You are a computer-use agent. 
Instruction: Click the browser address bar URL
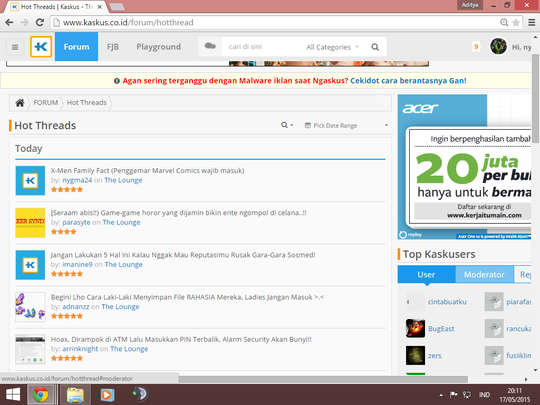(128, 22)
